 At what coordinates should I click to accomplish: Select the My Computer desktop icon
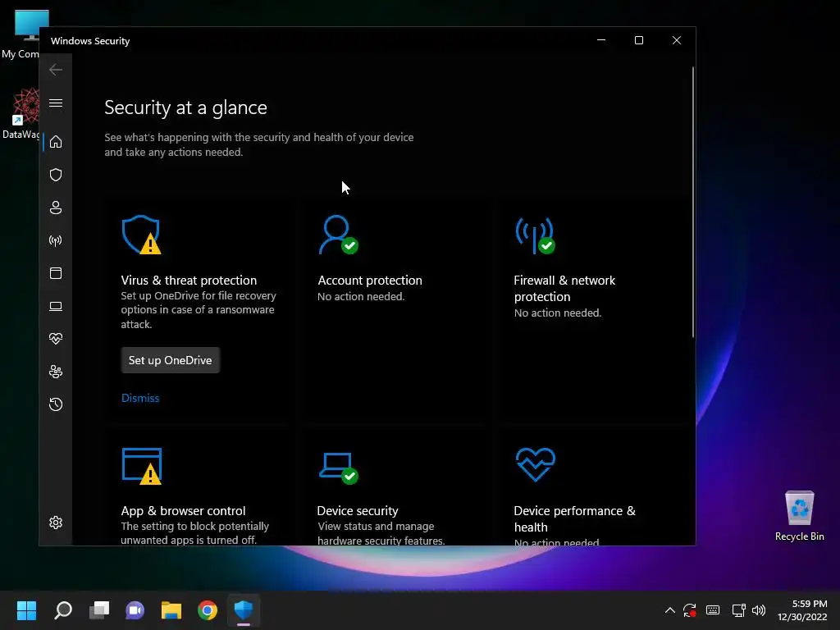click(21, 34)
